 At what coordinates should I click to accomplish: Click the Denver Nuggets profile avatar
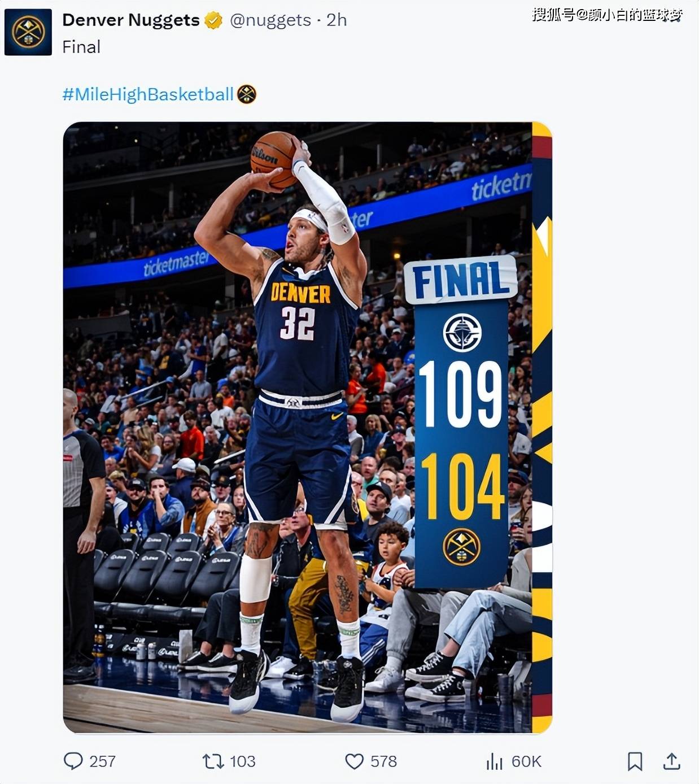pos(28,32)
